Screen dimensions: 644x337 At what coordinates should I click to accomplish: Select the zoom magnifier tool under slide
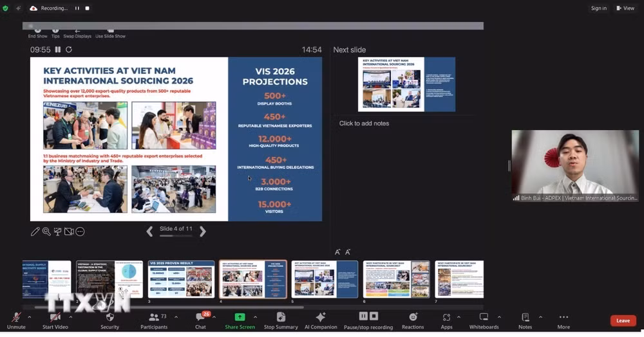point(46,232)
